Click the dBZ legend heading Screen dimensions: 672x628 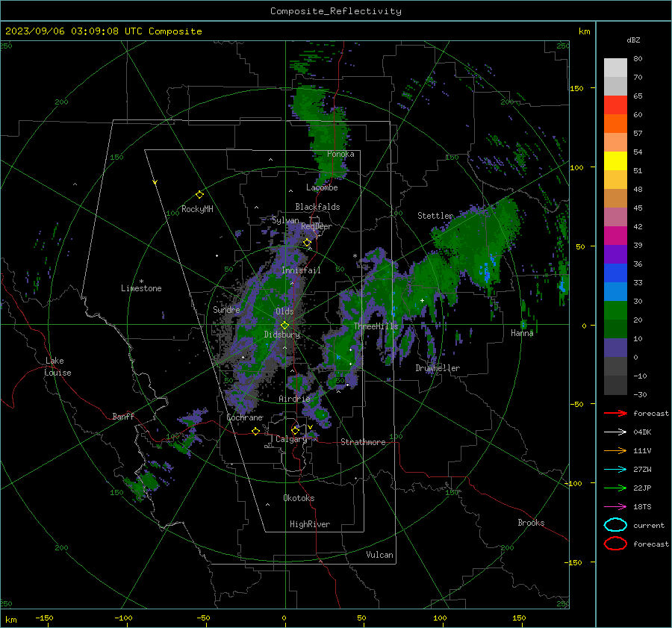633,40
